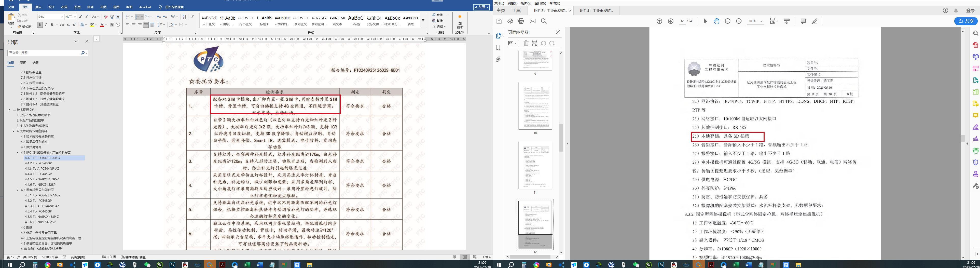Toggle italic formatting in Word
980x268 pixels.
point(46,25)
